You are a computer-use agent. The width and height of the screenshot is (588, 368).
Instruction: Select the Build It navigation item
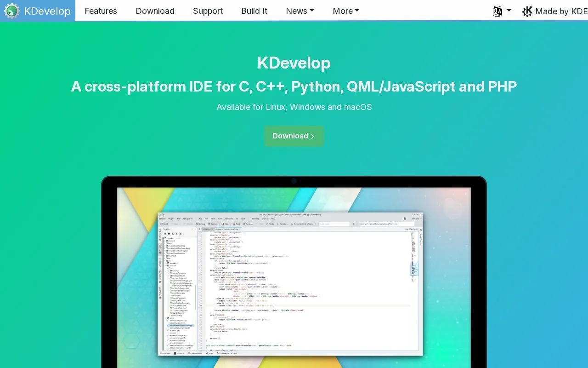click(x=254, y=11)
